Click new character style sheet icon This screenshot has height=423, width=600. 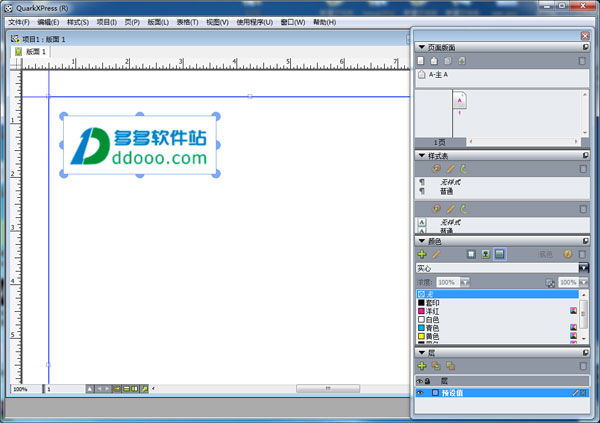(436, 209)
